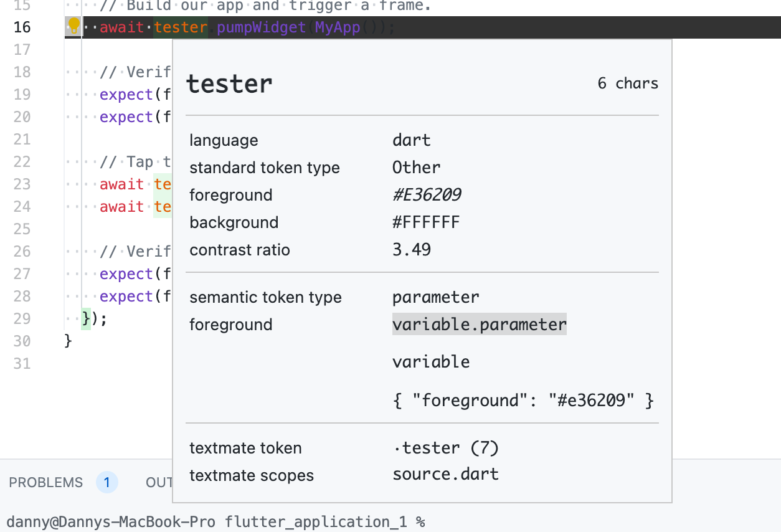The height and width of the screenshot is (532, 781).
Task: Click the textmate scope source.dart
Action: [445, 475]
